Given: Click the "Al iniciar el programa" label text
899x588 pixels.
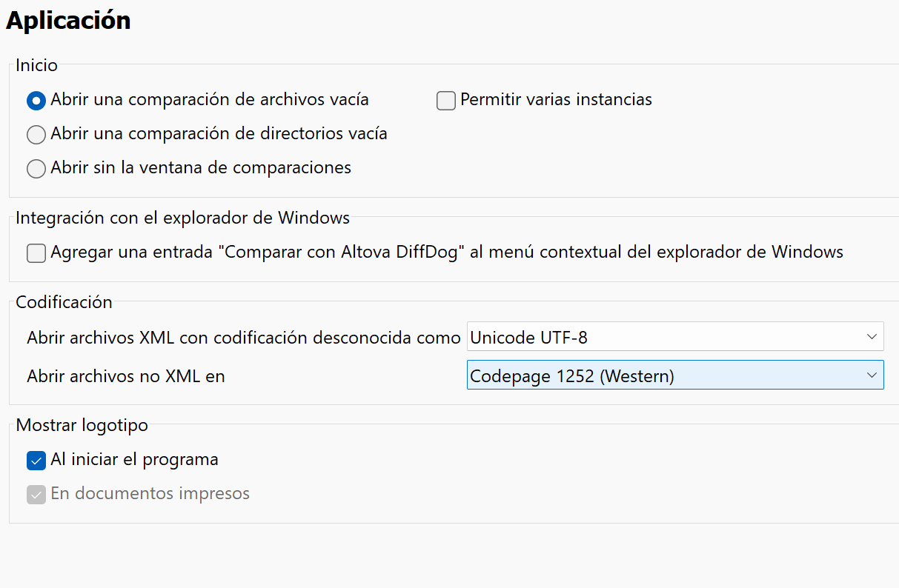Looking at the screenshot, I should pyautogui.click(x=133, y=461).
